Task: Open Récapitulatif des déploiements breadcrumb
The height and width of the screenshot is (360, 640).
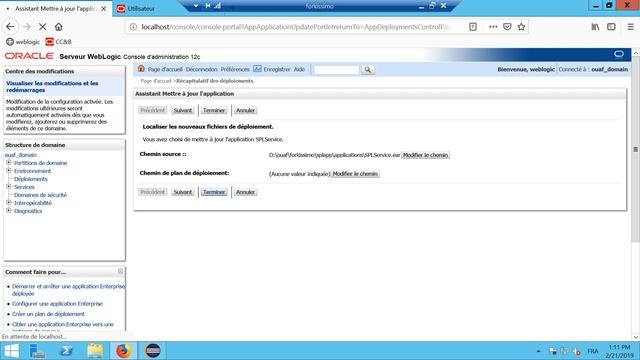Action: click(x=215, y=81)
